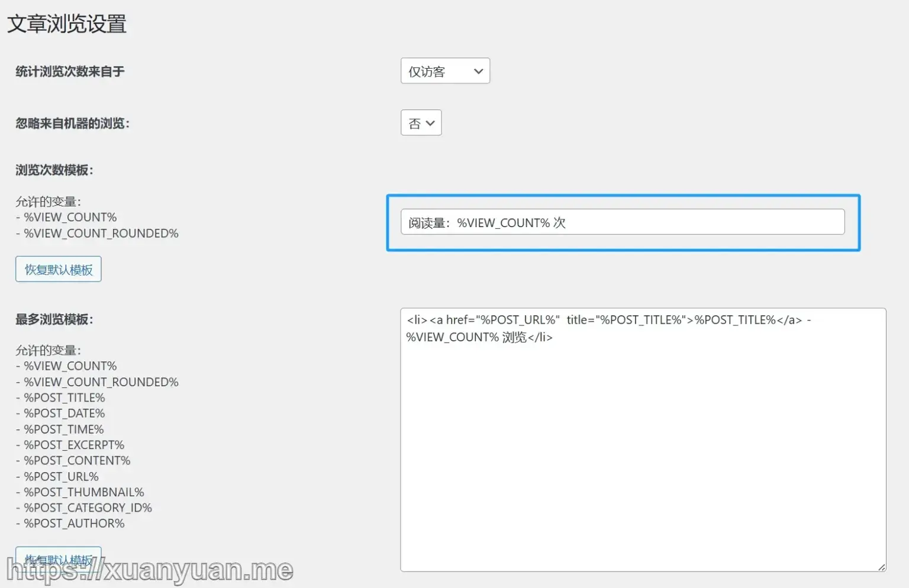Viewport: 909px width, 588px height.
Task: Click %POST_URL% in the variable list
Action: 62,477
